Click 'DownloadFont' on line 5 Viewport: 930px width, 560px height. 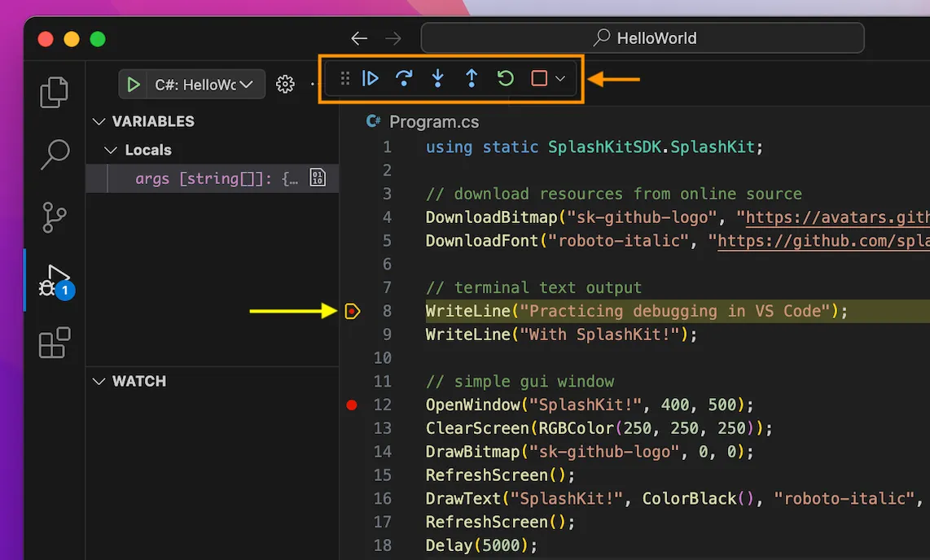pos(482,241)
